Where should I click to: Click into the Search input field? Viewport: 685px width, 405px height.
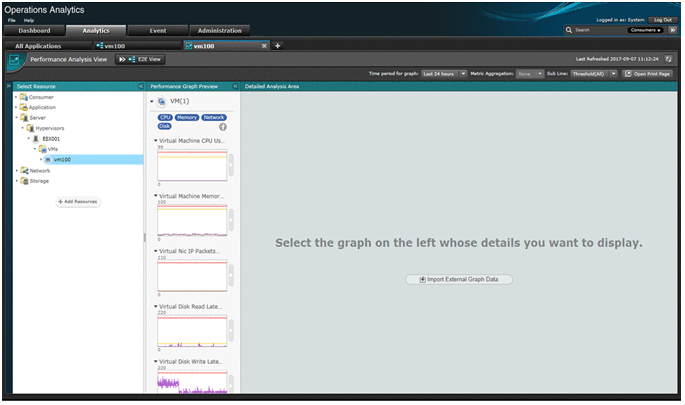coord(600,30)
